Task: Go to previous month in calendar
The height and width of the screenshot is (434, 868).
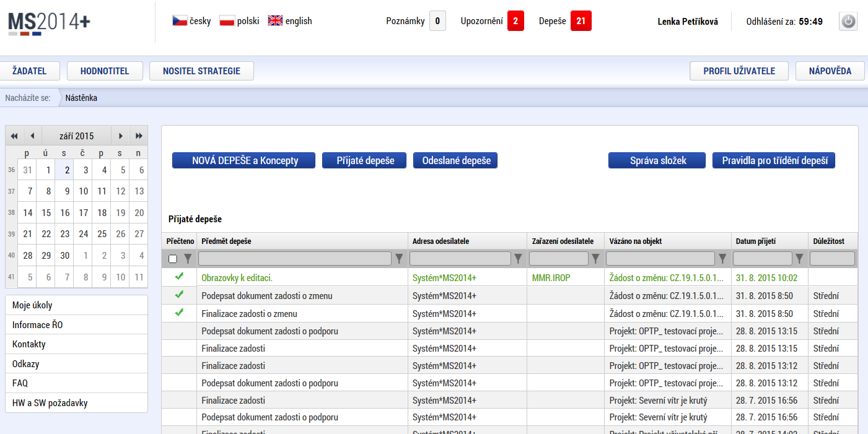Action: click(x=33, y=136)
